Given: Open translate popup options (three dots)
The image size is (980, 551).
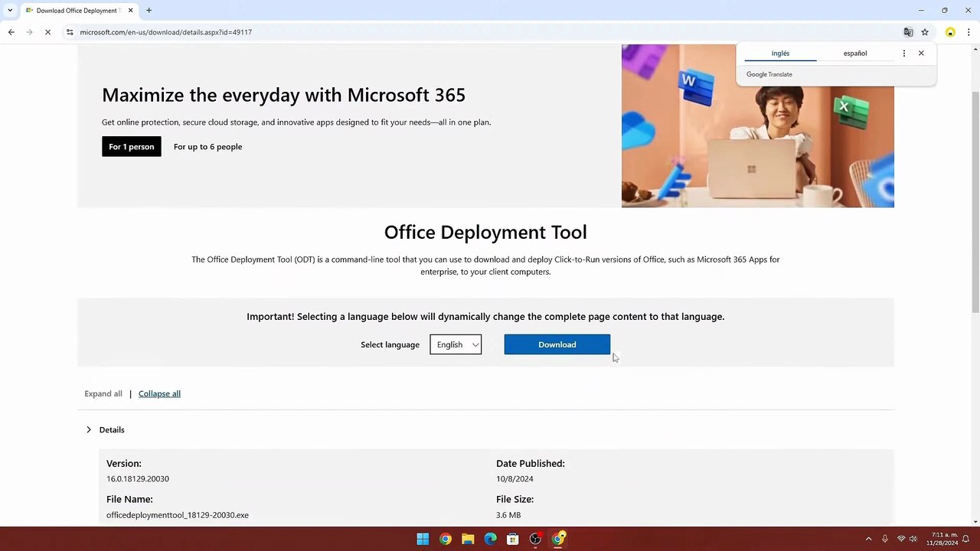Looking at the screenshot, I should pos(904,54).
